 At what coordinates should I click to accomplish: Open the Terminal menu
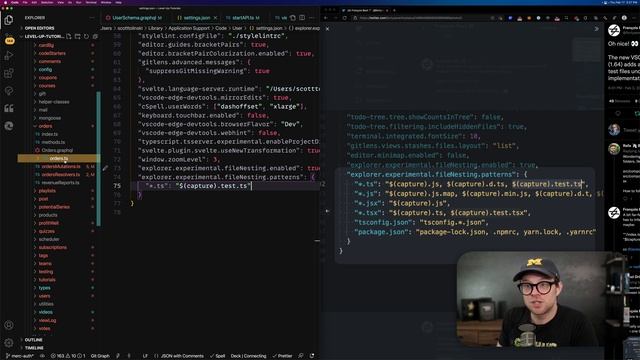(x=91, y=2)
